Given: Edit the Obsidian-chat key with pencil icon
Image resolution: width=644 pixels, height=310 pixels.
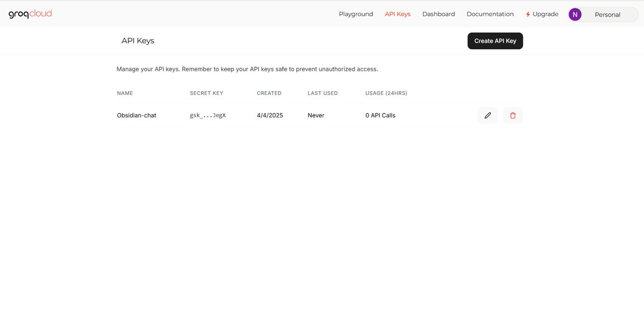Looking at the screenshot, I should [x=488, y=115].
